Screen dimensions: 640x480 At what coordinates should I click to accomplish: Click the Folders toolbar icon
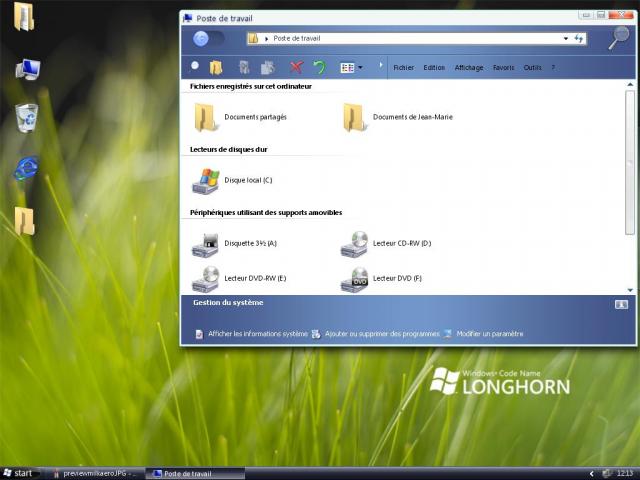(x=216, y=67)
